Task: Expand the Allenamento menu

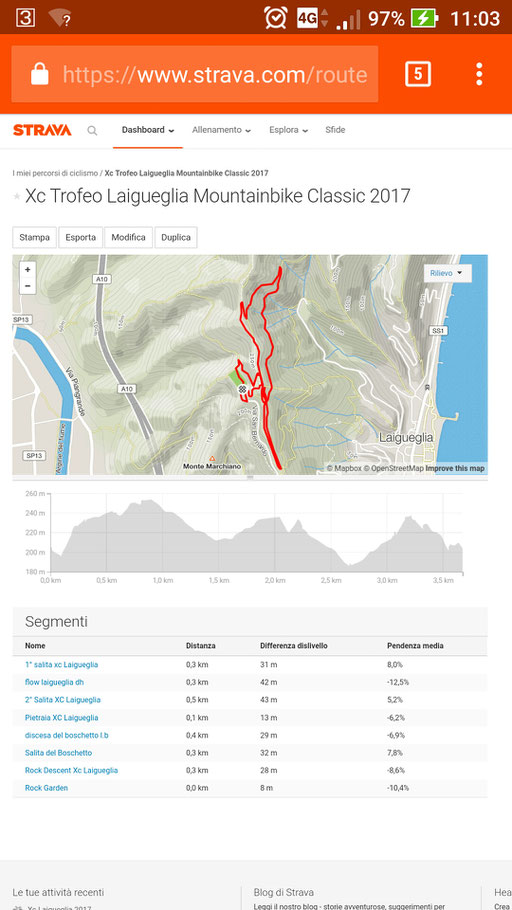Action: pos(221,130)
